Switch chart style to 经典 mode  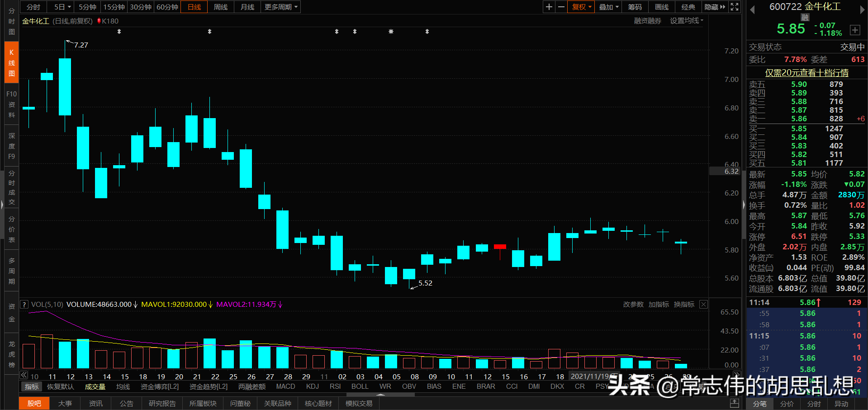coord(688,7)
